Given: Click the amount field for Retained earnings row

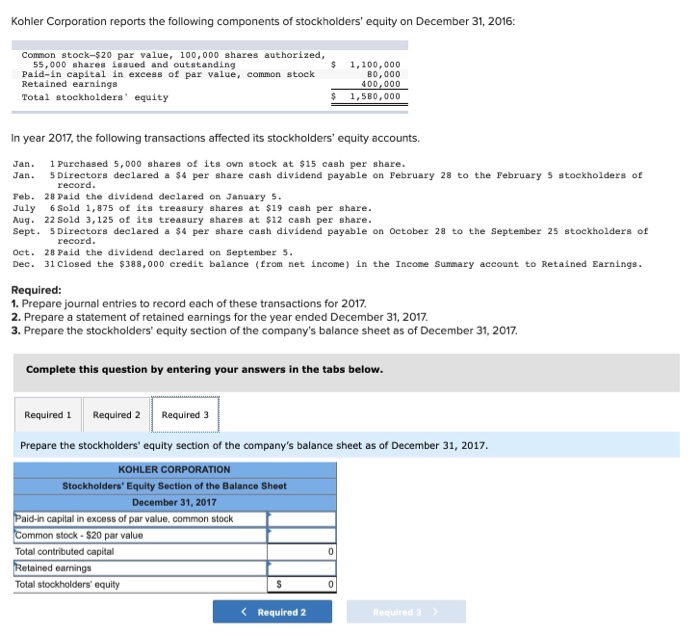Looking at the screenshot, I should (302, 568).
